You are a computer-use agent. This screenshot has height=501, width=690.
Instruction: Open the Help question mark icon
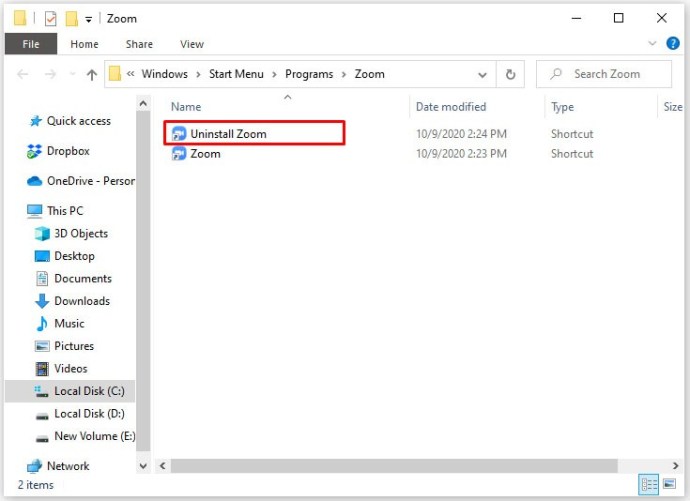(x=672, y=44)
